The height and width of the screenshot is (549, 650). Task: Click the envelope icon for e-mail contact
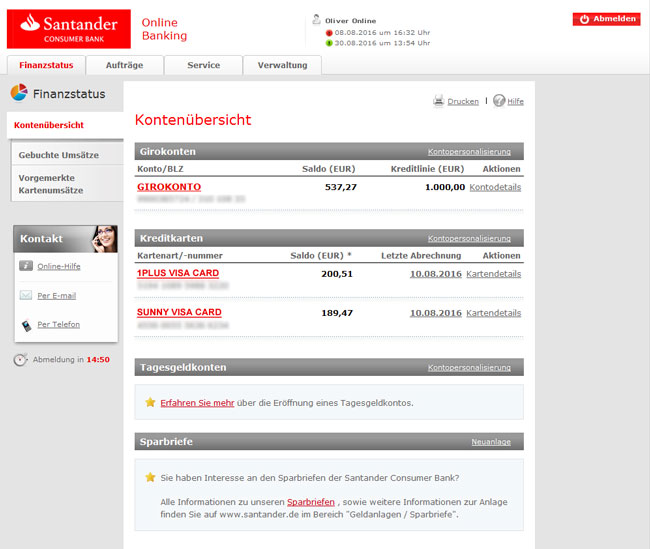click(x=26, y=295)
